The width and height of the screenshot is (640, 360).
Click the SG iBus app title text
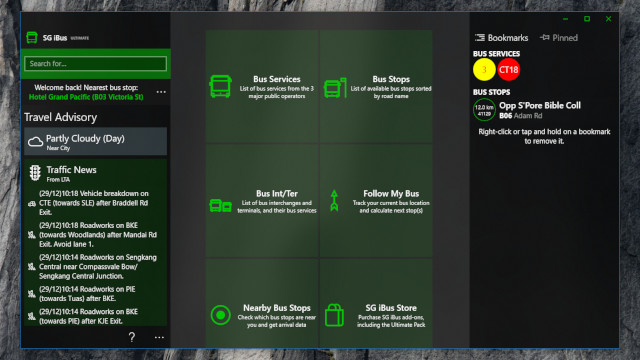[55, 38]
